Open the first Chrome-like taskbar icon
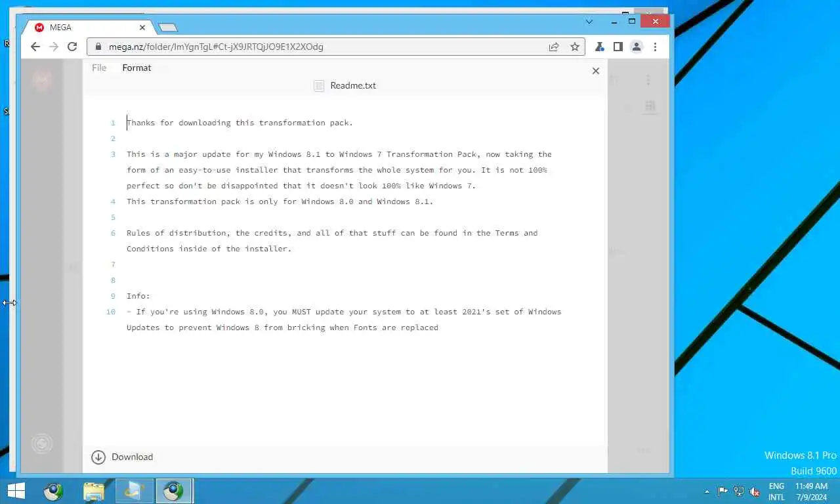Viewport: 840px width, 504px height. (54, 491)
